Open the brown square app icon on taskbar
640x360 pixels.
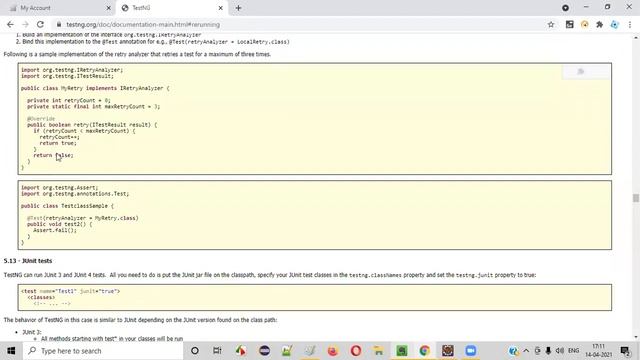[447, 351]
